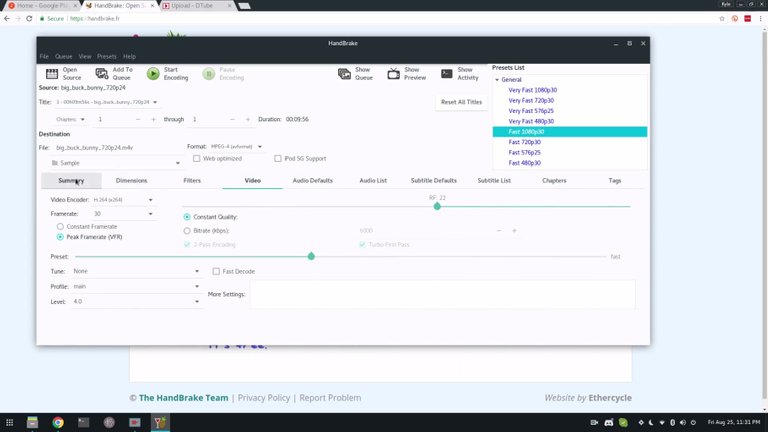
Task: Open the Chapters range type dropdown
Action: click(71, 119)
